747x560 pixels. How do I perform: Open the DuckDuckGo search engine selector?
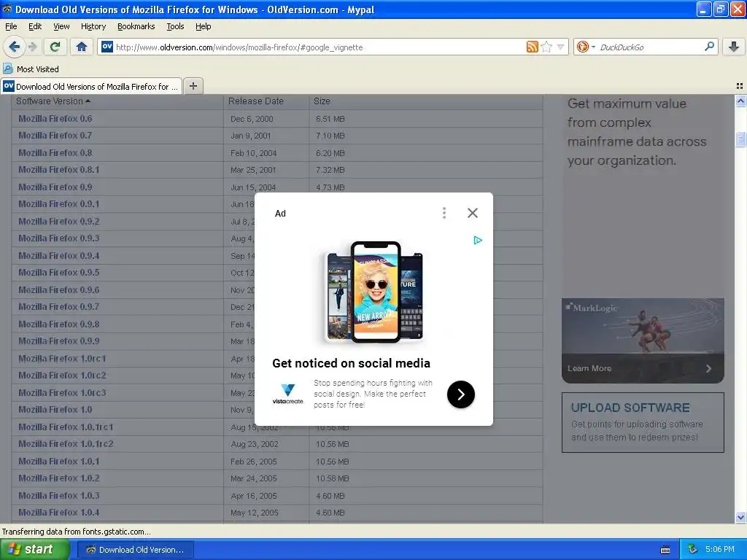586,47
